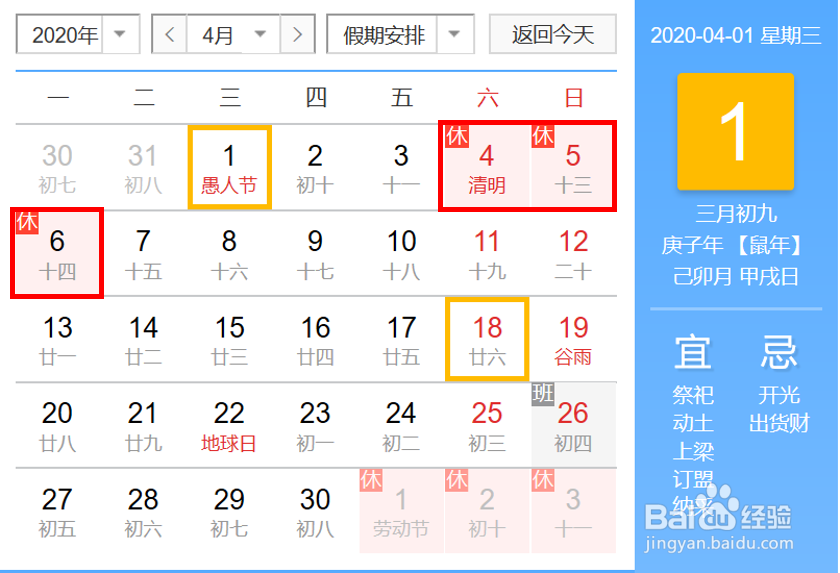The height and width of the screenshot is (573, 840).
Task: Select April 16 廿四 cell
Action: pos(315,340)
